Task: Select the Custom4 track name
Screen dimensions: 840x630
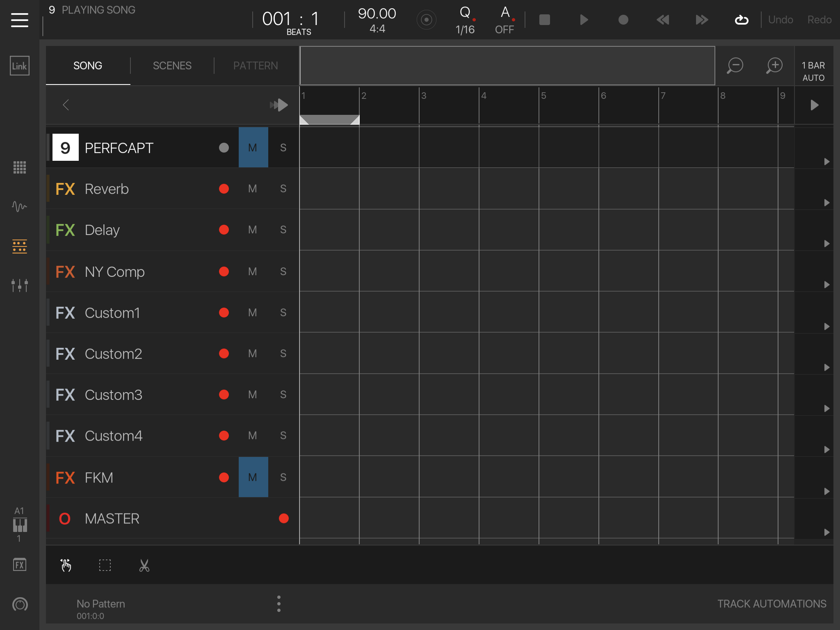Action: point(114,436)
